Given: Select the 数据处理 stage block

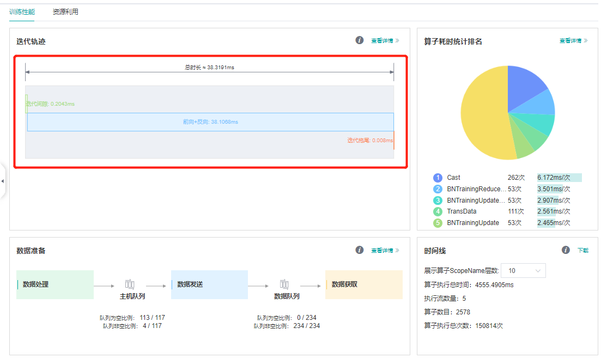Looking at the screenshot, I should [x=55, y=284].
